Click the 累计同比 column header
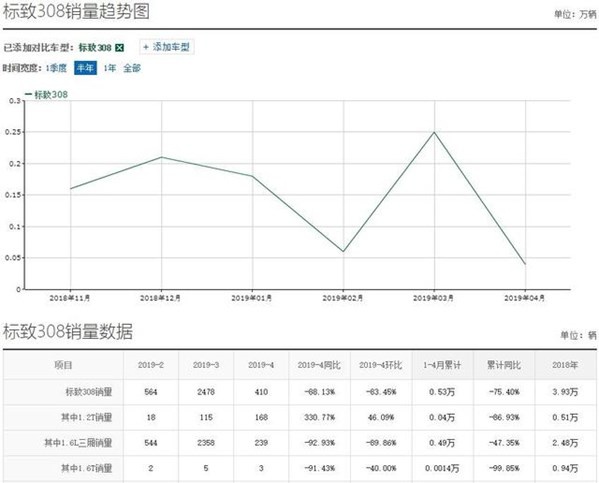 (x=504, y=365)
